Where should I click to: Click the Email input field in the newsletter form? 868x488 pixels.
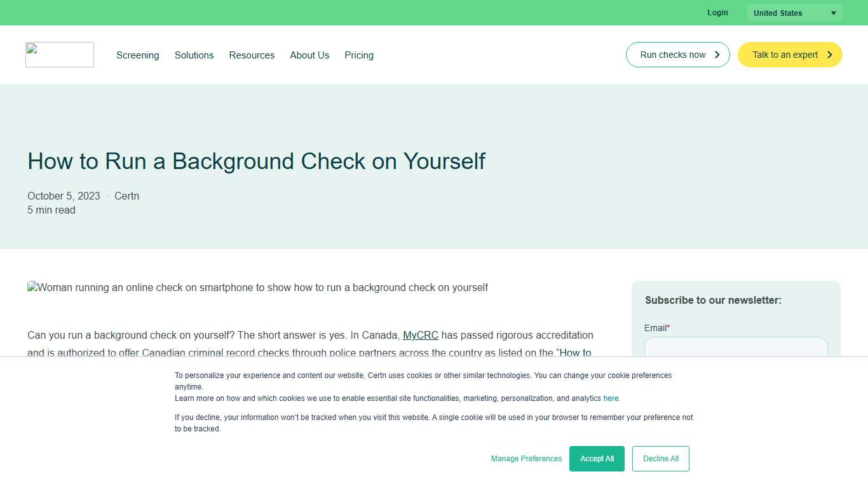point(735,348)
